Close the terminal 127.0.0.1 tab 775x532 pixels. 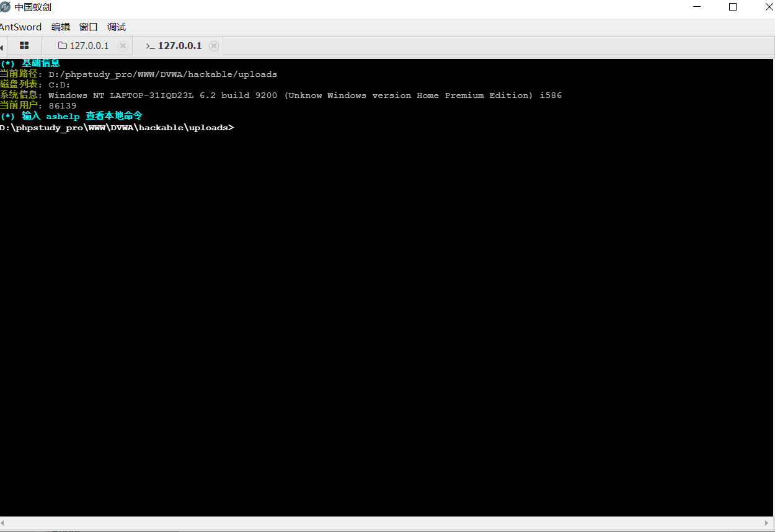point(214,46)
